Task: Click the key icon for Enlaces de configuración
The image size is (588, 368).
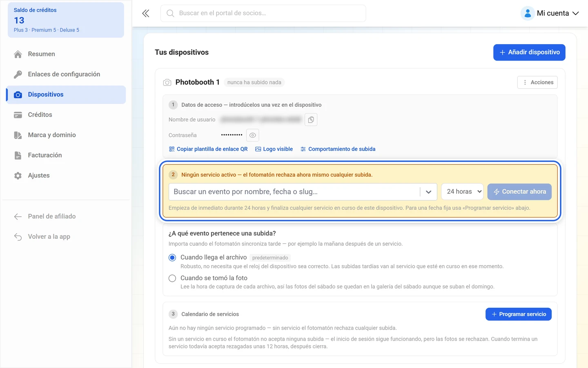Action: click(x=18, y=74)
